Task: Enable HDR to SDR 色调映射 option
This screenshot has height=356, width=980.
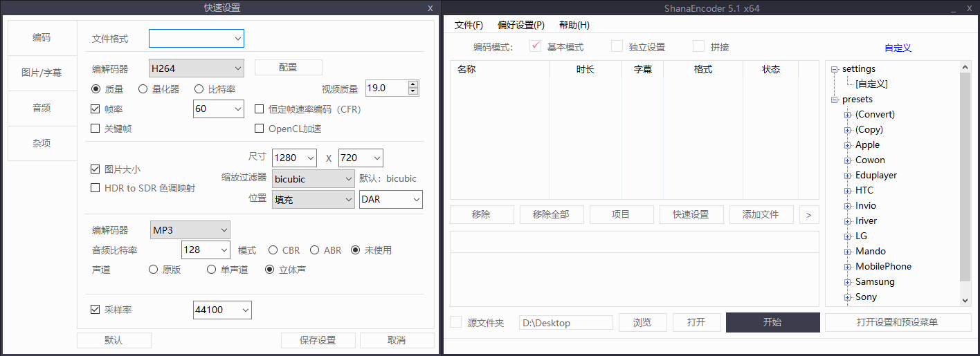Action: pyautogui.click(x=96, y=188)
